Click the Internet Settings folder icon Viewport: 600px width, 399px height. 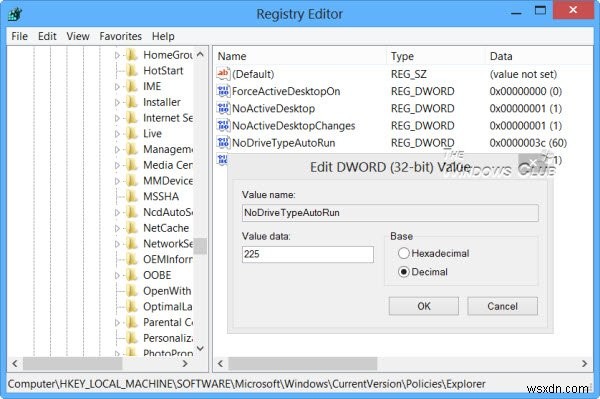(132, 118)
